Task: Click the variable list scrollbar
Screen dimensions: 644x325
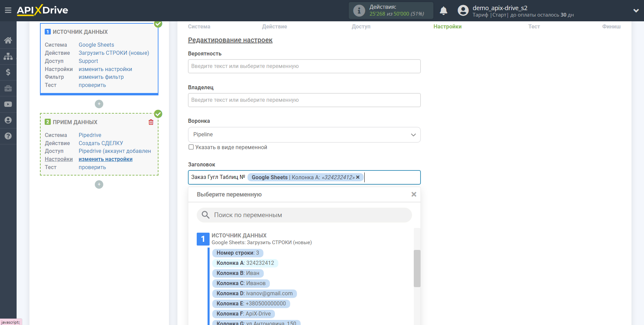Action: pos(417,269)
